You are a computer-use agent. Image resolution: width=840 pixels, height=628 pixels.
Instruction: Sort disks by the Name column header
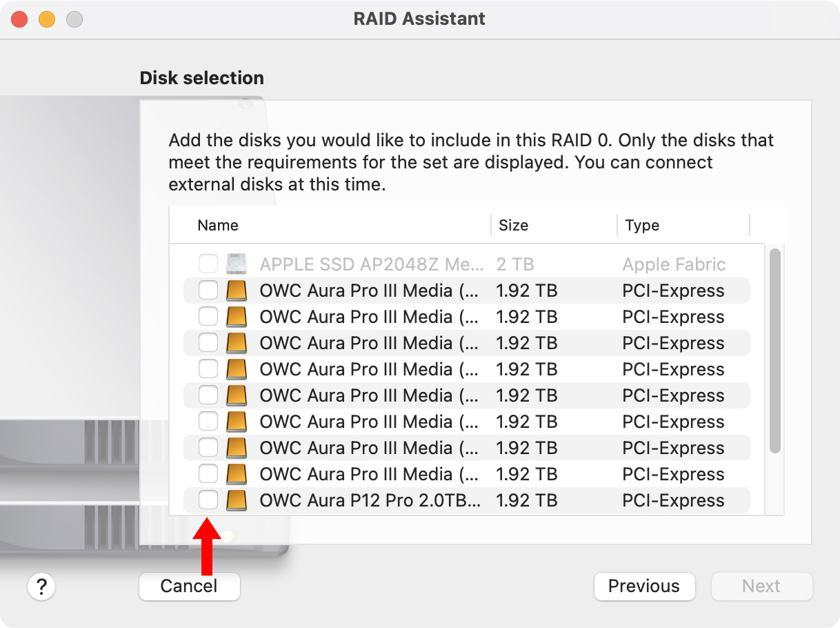point(218,226)
